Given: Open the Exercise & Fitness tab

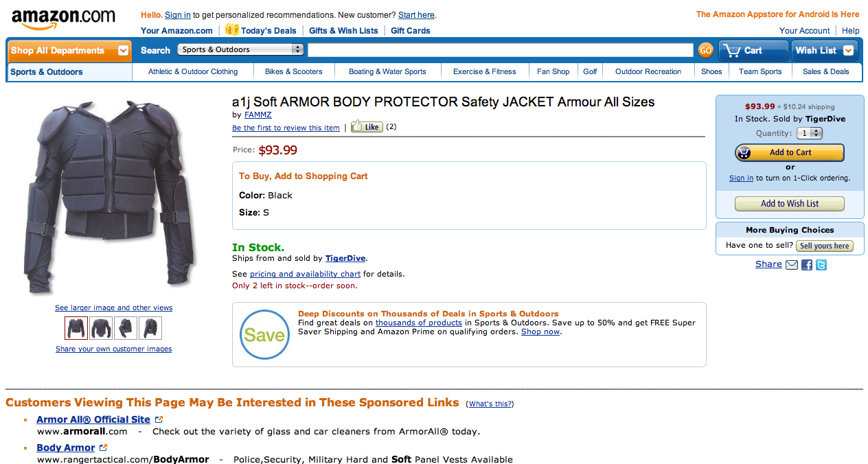Looking at the screenshot, I should tap(484, 71).
